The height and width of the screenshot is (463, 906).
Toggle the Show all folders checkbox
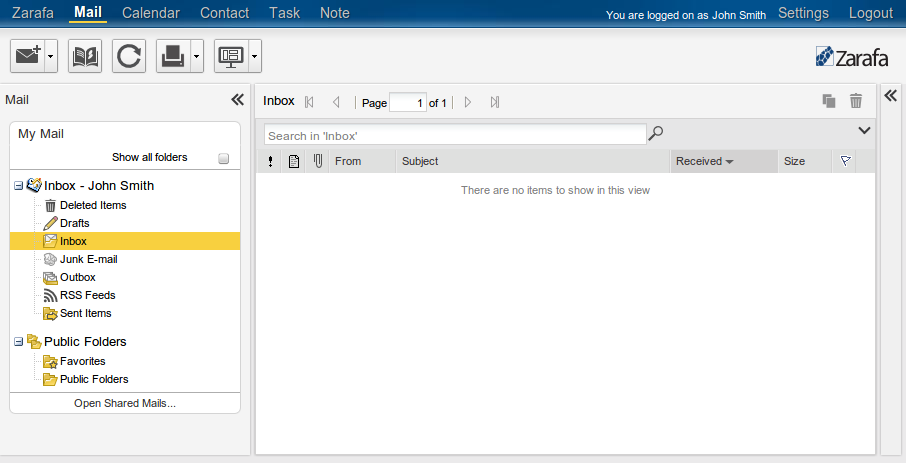pos(224,158)
